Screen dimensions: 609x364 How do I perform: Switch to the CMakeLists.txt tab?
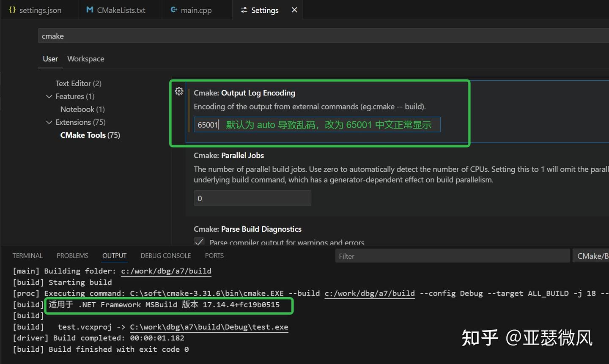(120, 10)
